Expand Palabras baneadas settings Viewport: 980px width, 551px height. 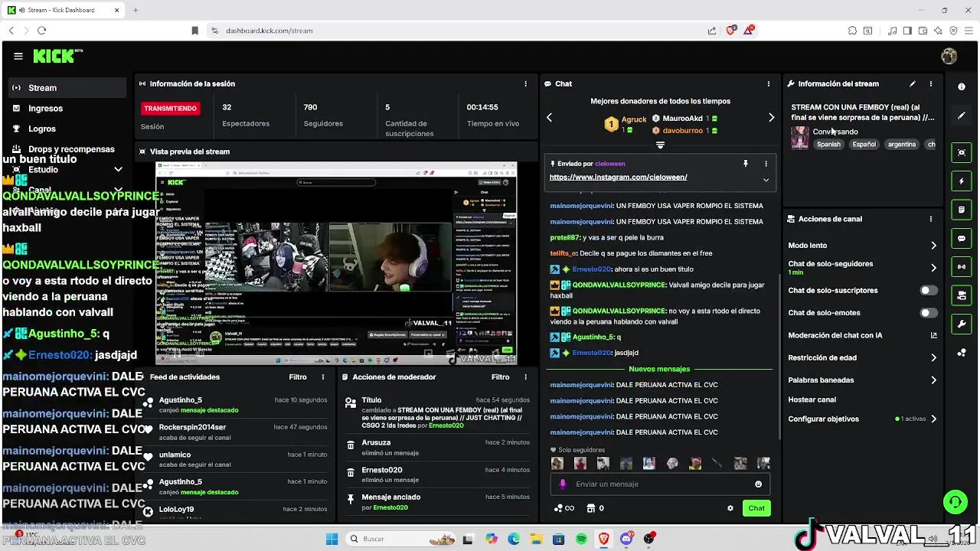(933, 380)
